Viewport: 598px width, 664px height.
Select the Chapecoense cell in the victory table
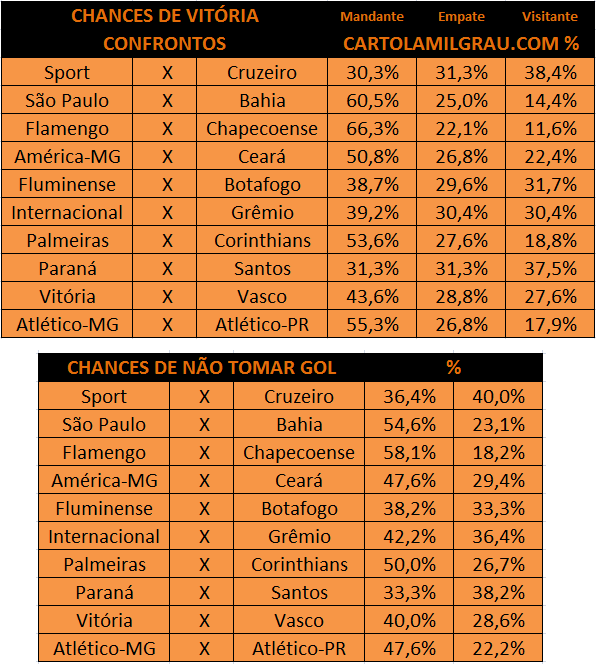(x=262, y=128)
